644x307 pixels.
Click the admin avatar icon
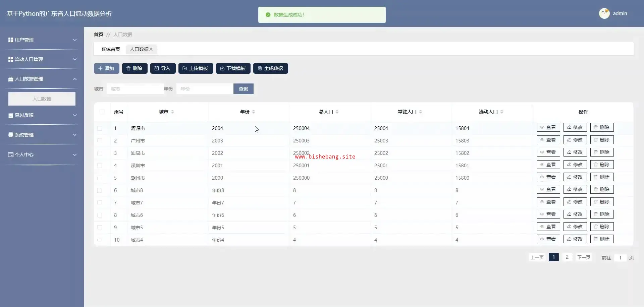coord(604,13)
